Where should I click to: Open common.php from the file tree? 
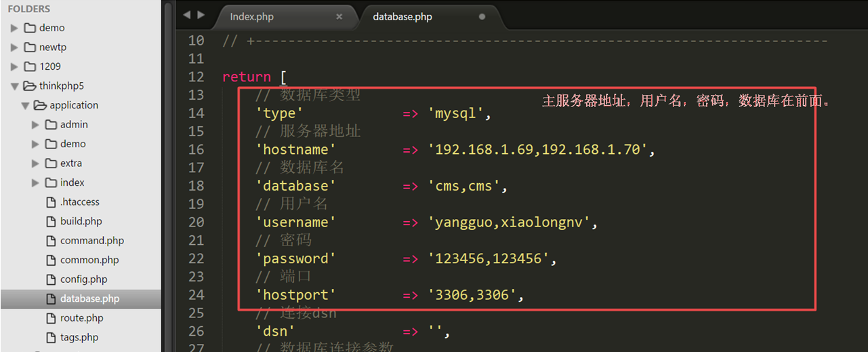(x=89, y=260)
